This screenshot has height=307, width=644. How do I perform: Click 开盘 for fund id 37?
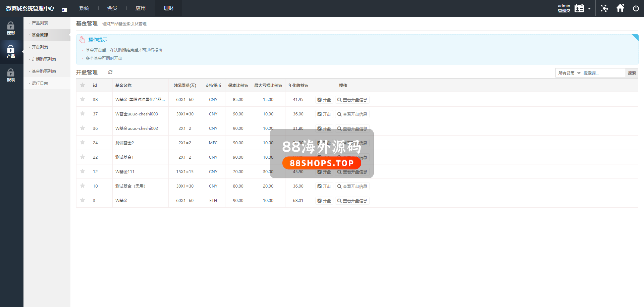pyautogui.click(x=324, y=114)
